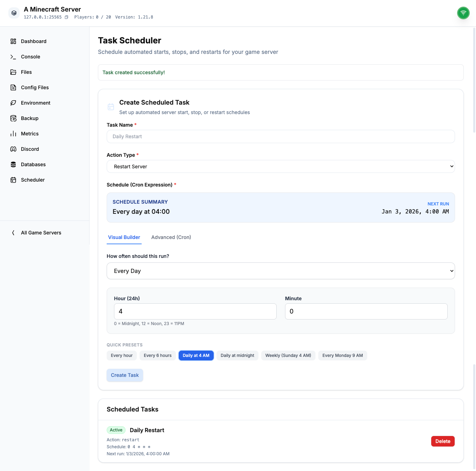Click the Databases icon
The image size is (476, 471).
(13, 164)
